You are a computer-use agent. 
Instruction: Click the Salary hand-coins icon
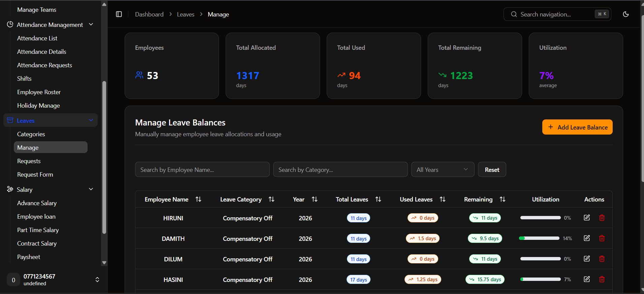pos(10,189)
